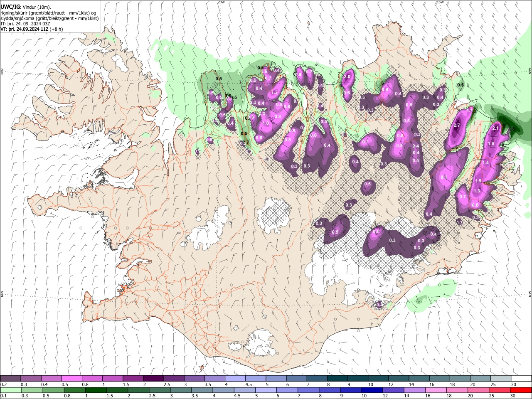Click the crimson swatch starting at rain 25
532x399 pixels.
pos(500,390)
